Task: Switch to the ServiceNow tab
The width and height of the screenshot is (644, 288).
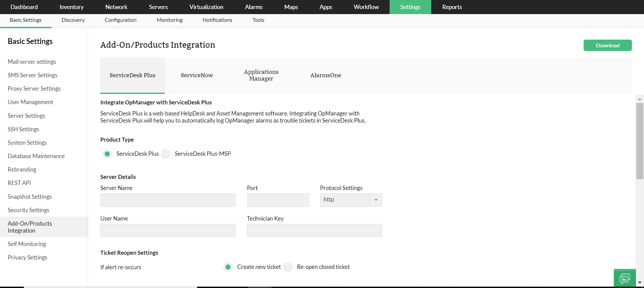Action: pyautogui.click(x=197, y=75)
